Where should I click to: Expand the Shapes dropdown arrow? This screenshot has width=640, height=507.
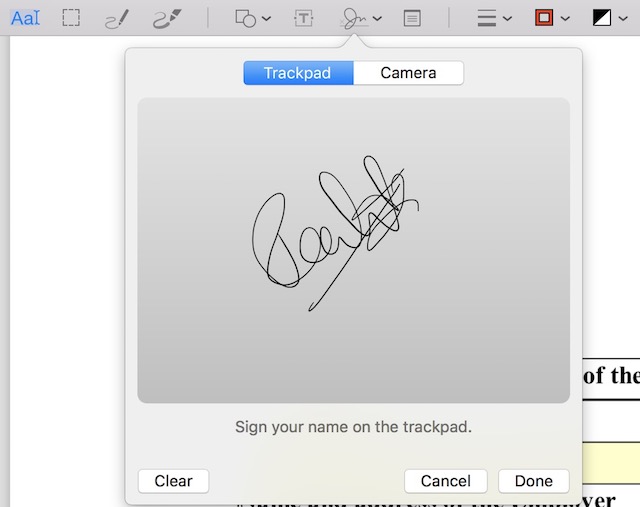(266, 19)
